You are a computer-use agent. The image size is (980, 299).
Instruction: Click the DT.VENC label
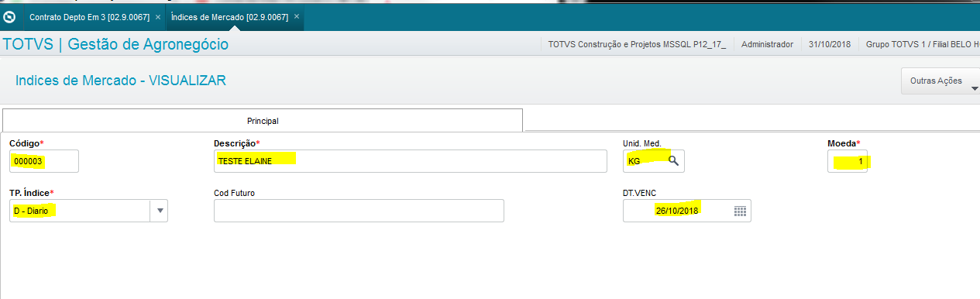[x=640, y=193]
